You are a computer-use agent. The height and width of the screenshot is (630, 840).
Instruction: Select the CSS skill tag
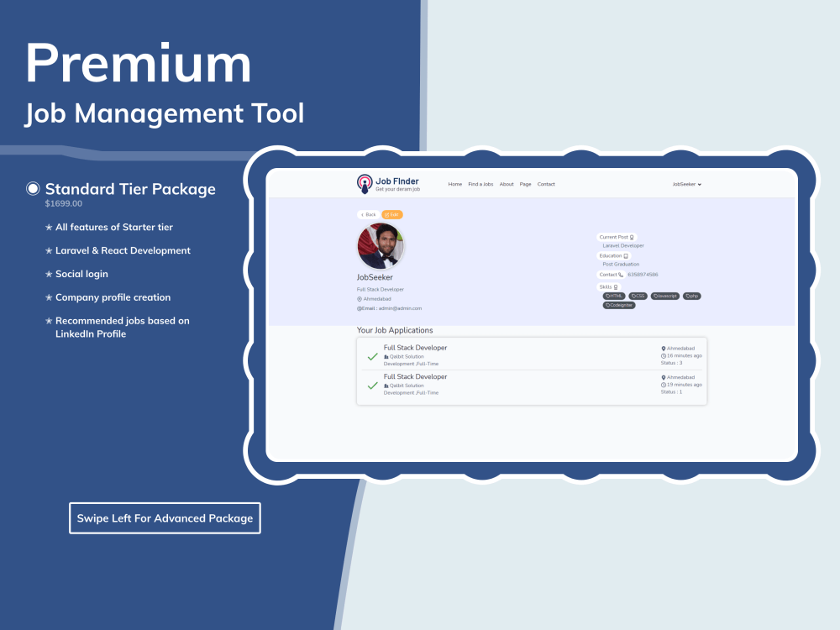(638, 297)
